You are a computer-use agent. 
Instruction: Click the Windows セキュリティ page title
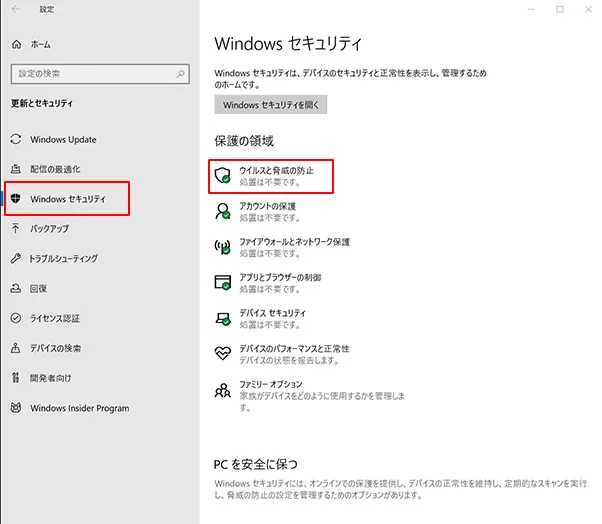[x=288, y=43]
